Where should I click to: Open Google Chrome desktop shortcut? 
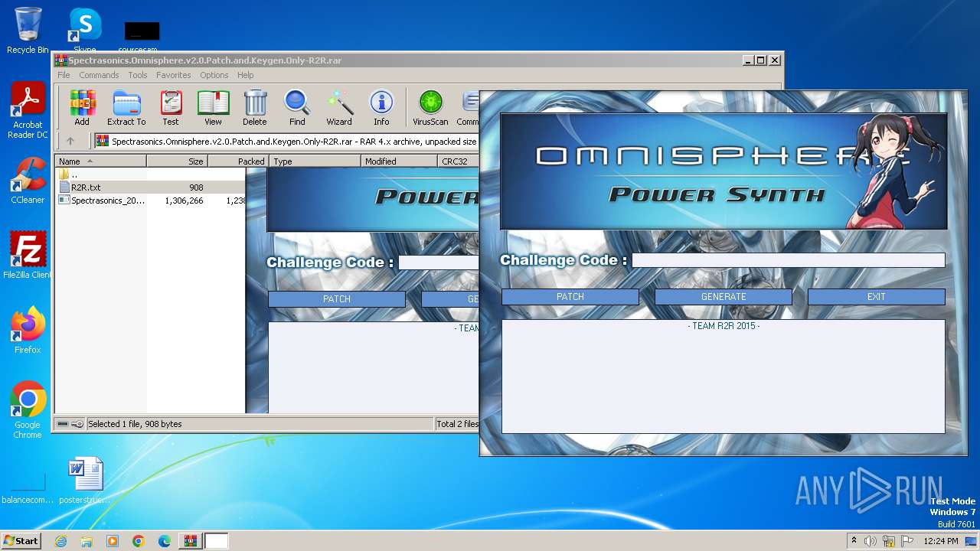pyautogui.click(x=28, y=410)
